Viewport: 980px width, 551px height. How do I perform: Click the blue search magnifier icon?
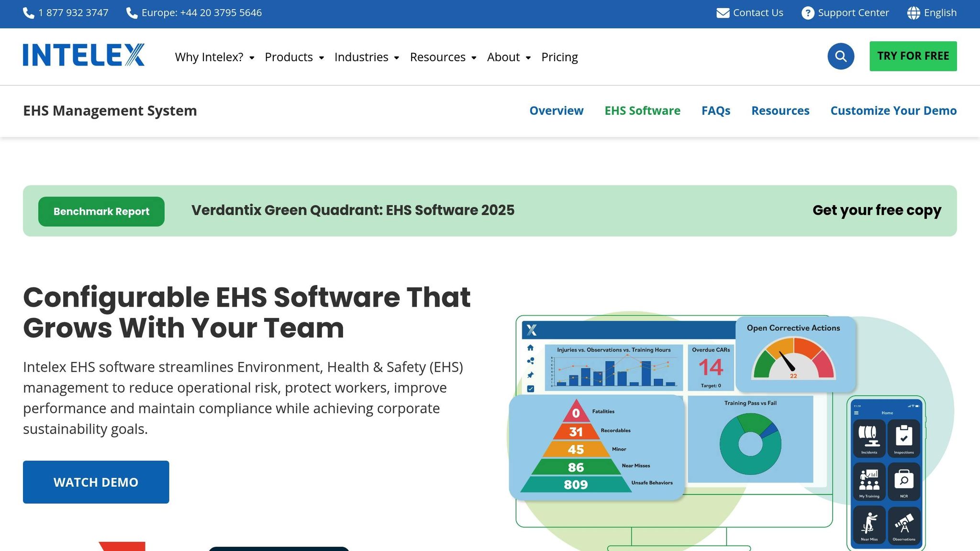[x=841, y=56]
